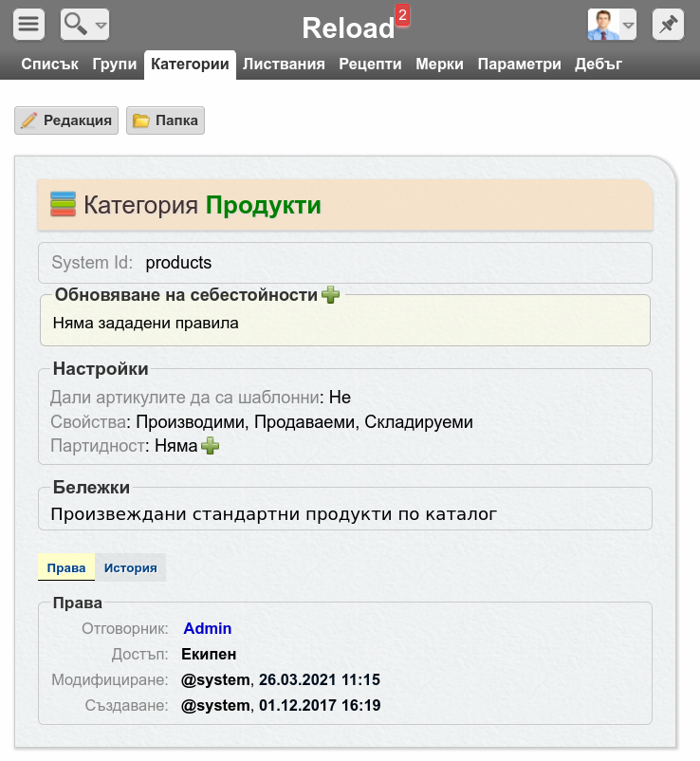Screen dimensions: 700x761
Task: Switch to the Списък tab
Action: (x=49, y=65)
